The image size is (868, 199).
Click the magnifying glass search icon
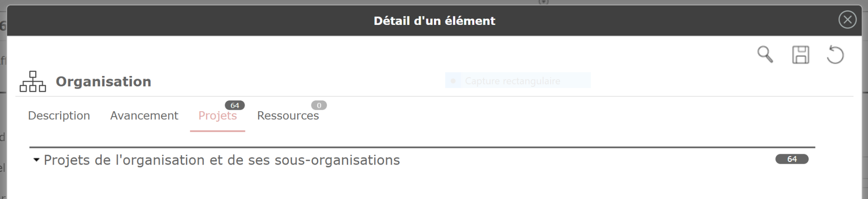coord(764,54)
